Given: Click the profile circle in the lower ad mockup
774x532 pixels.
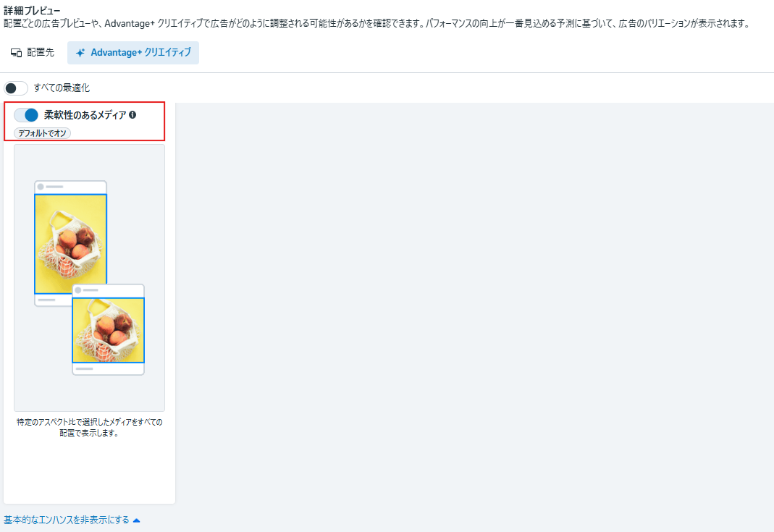Looking at the screenshot, I should click(x=78, y=290).
